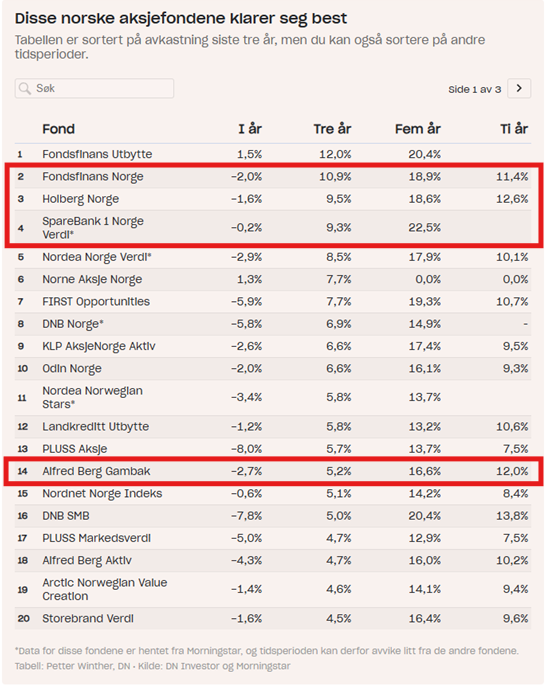Screen dimensions: 546x687
Task: Click the Nordea Norge Verdi fund
Action: [96, 257]
